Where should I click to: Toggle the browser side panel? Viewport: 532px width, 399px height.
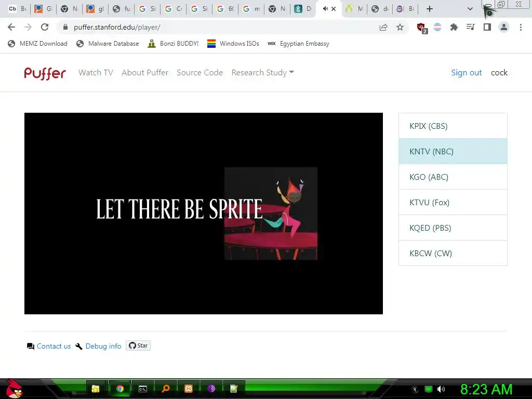click(487, 27)
